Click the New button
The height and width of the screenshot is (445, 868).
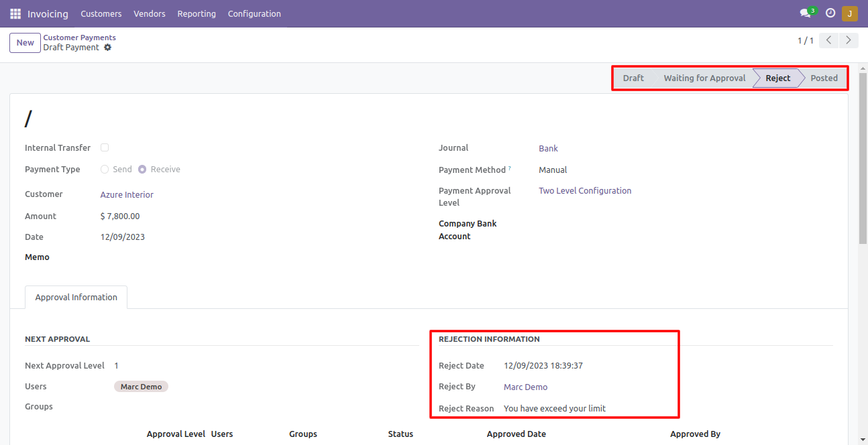25,43
